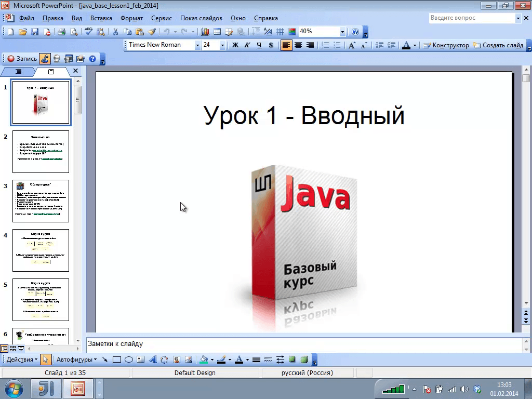Paste clipboard using the Paste icon
The height and width of the screenshot is (399, 532).
(x=139, y=32)
